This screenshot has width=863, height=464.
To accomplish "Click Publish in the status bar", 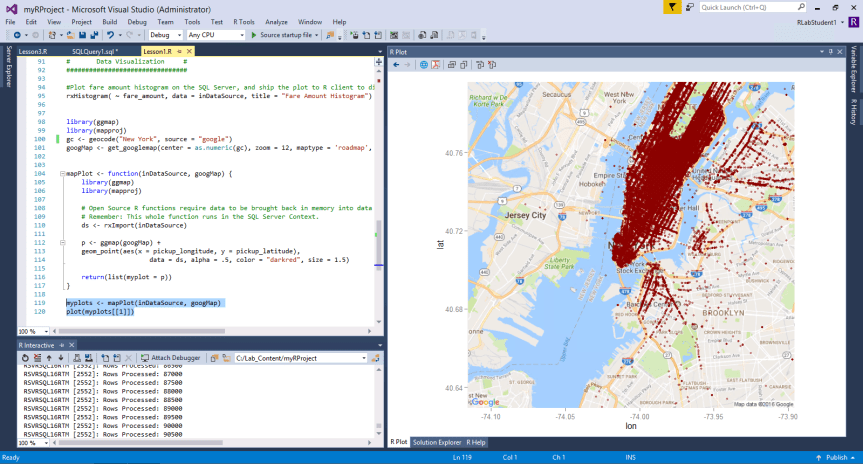I will [836, 457].
